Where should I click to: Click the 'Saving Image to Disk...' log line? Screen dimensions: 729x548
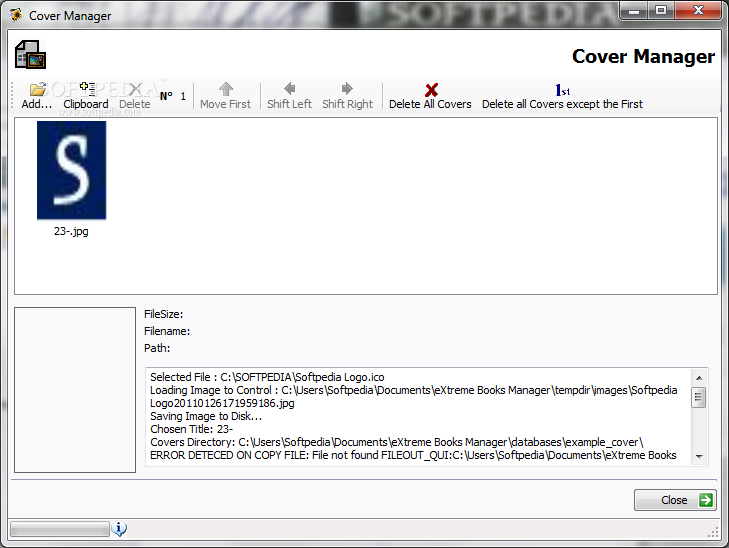click(x=206, y=416)
